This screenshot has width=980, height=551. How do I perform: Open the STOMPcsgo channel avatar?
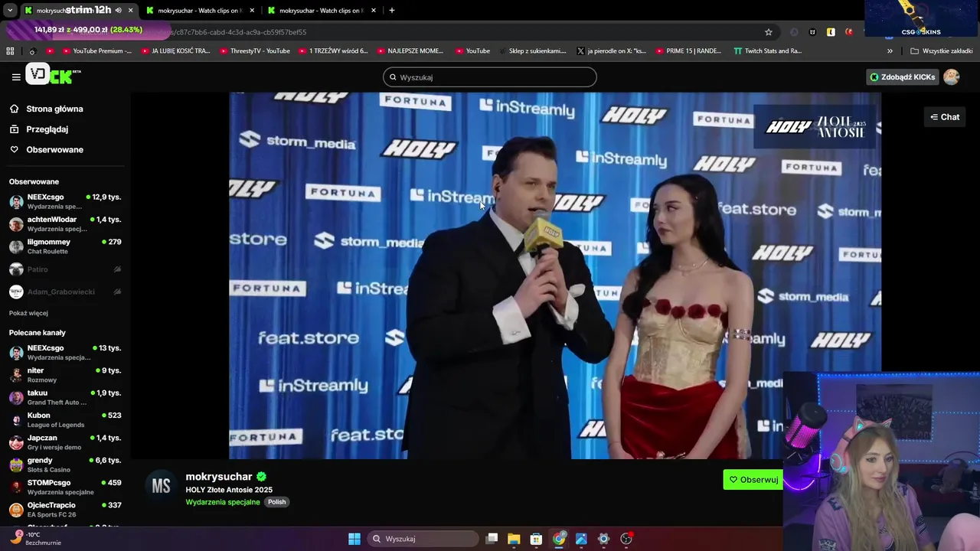[16, 487]
